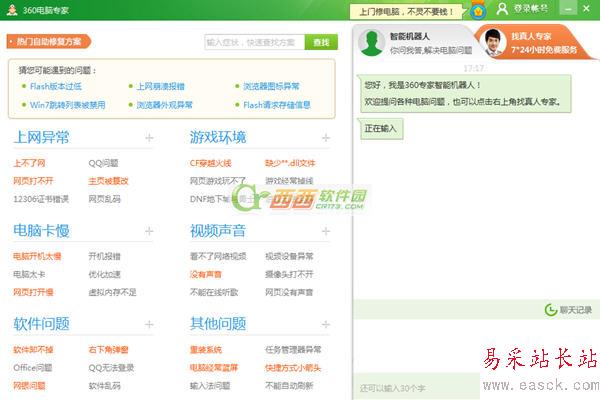The height and width of the screenshot is (400, 600).
Task: Select the 开机报错 fix
Action: point(104,256)
